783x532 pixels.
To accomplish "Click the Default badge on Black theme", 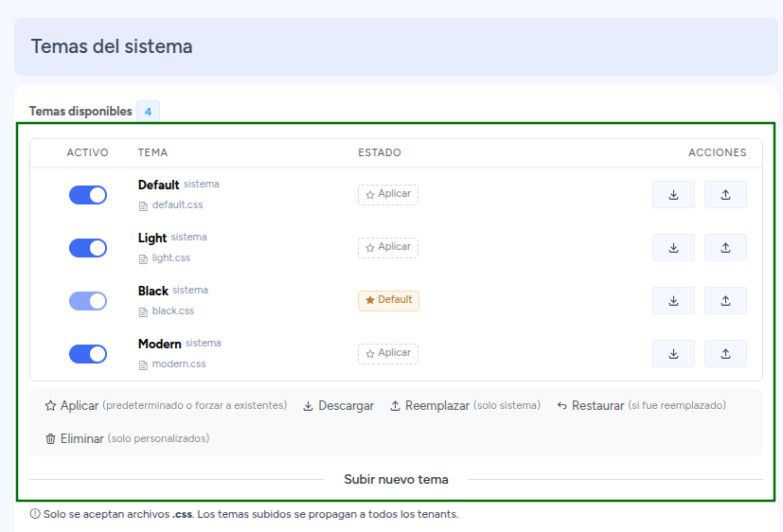I will 388,300.
